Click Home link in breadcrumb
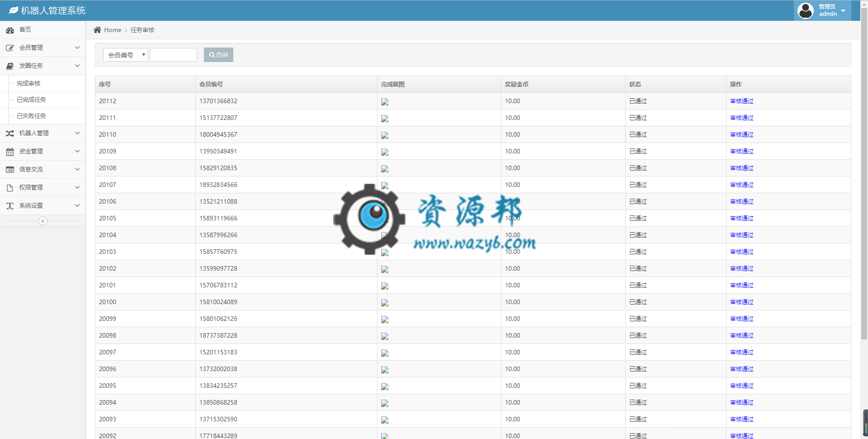The image size is (868, 439). click(x=113, y=30)
